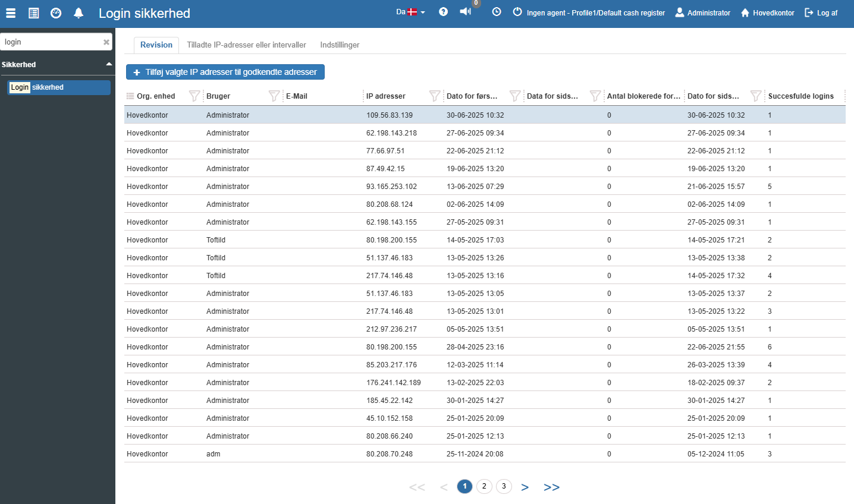Open the Bruger column filter
854x504 pixels.
[x=274, y=96]
